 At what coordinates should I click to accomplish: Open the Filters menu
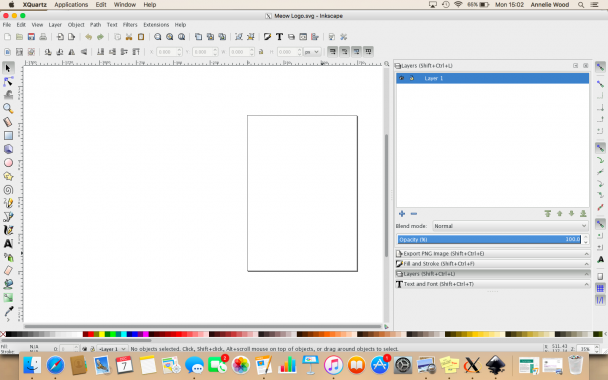coord(130,25)
